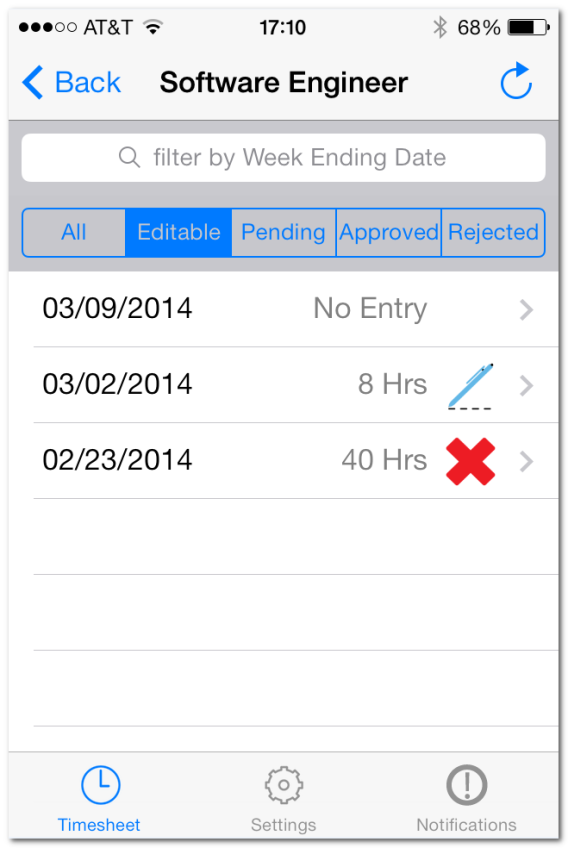Expand the 03/02/2014 entry chevron
568x848 pixels.
(x=526, y=386)
